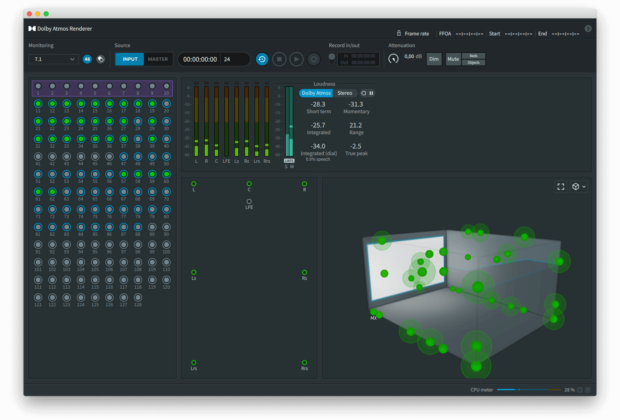Toggle the Record in/out indicator light
The height and width of the screenshot is (420, 620).
point(332,57)
